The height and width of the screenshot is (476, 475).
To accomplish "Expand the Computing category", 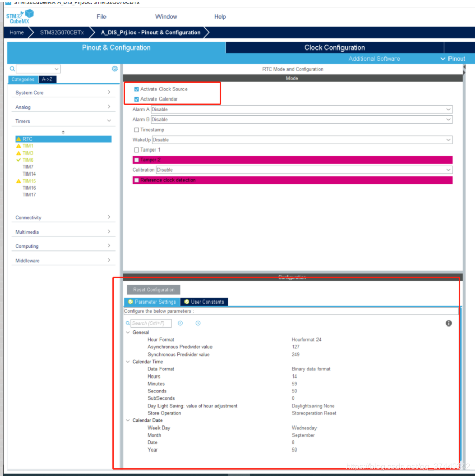I will 63,246.
